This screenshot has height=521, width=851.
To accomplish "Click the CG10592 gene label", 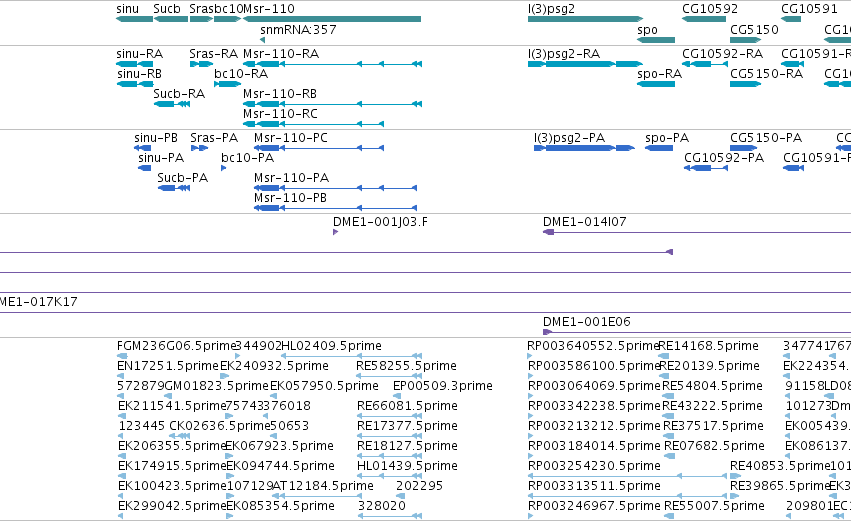I will pos(710,9).
